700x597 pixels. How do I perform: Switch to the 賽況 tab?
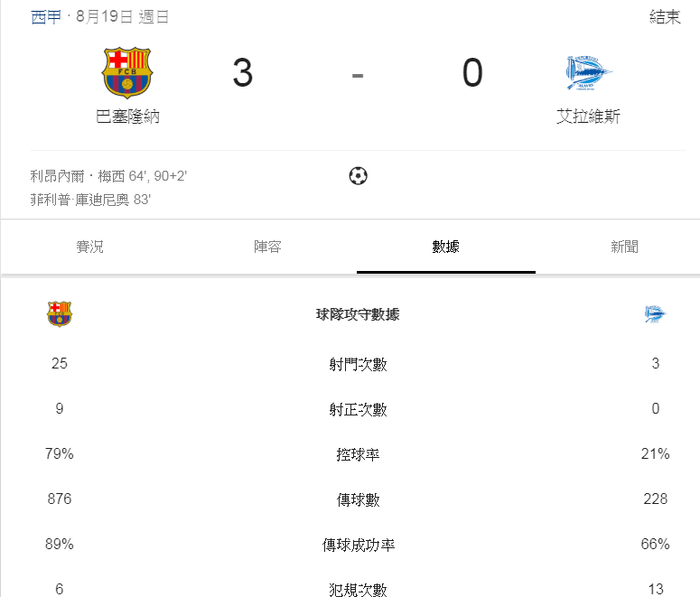89,247
